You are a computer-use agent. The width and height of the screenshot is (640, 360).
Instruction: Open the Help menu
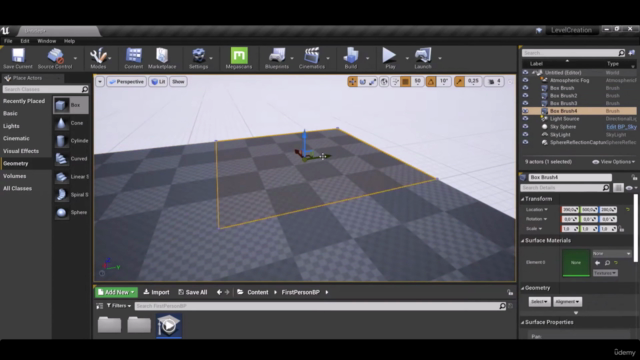click(69, 41)
